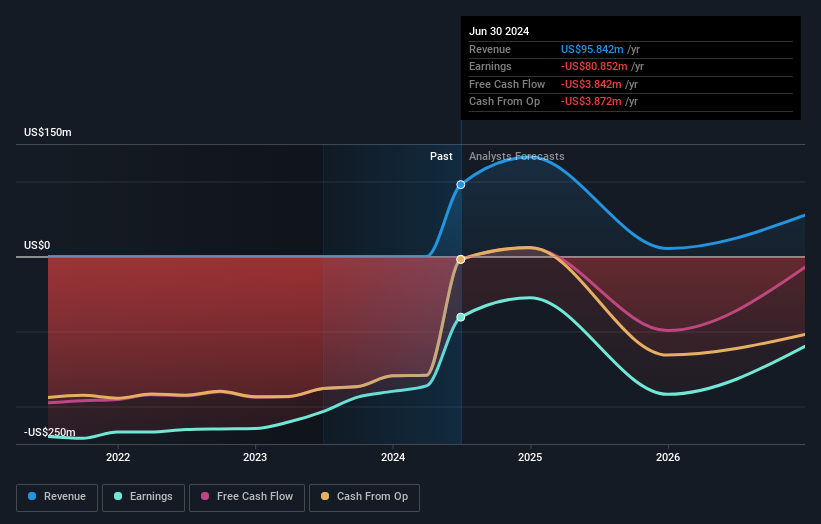
Task: Click the 2024 x-axis label
Action: coord(393,458)
